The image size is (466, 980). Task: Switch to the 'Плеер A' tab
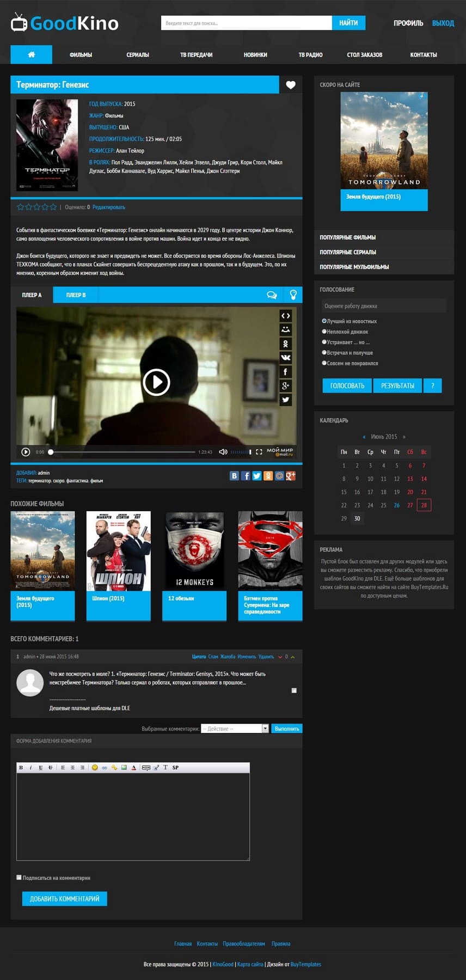click(x=32, y=295)
